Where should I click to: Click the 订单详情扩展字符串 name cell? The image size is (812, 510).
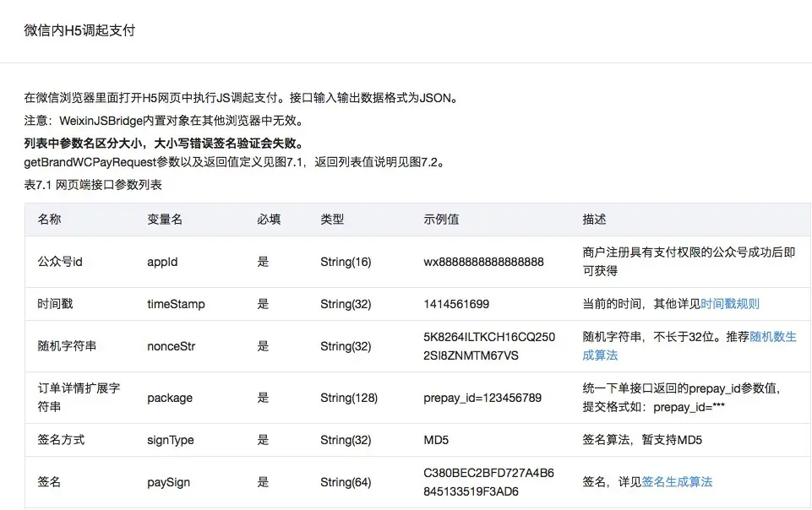tap(79, 397)
